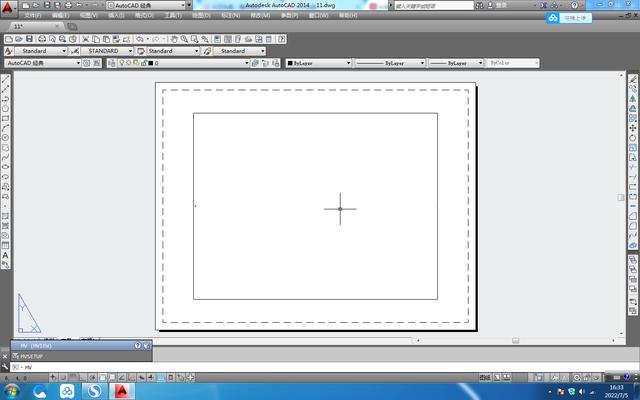Click the Windows Start button
The image size is (640, 400).
tap(12, 391)
